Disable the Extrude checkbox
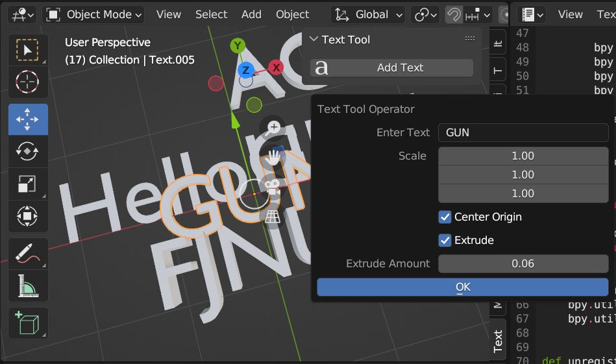The height and width of the screenshot is (364, 616). point(445,240)
